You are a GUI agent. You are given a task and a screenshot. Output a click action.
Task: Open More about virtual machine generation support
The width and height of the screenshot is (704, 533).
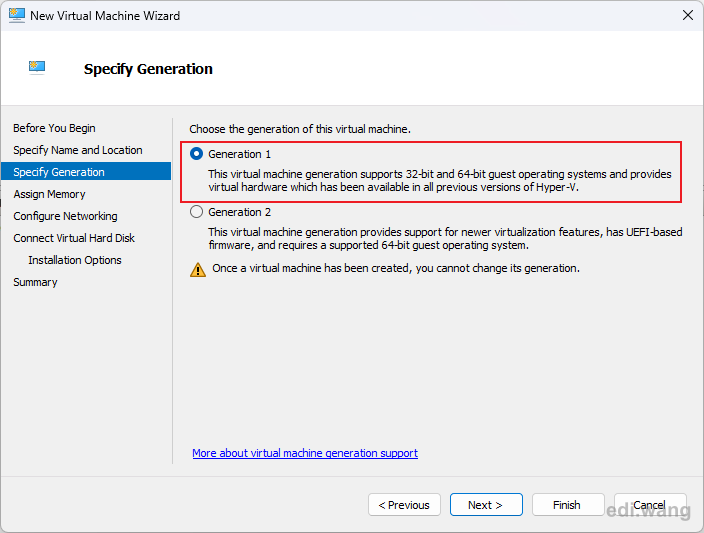(x=305, y=453)
